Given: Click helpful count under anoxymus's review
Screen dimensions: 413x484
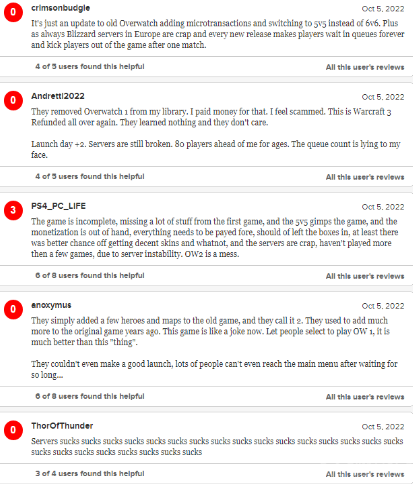Looking at the screenshot, I should click(x=90, y=396).
